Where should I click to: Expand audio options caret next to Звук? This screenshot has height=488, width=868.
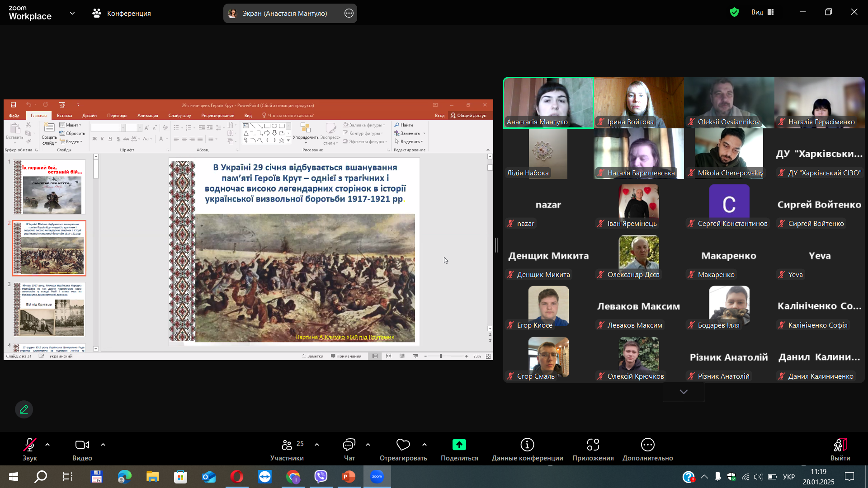pyautogui.click(x=47, y=445)
